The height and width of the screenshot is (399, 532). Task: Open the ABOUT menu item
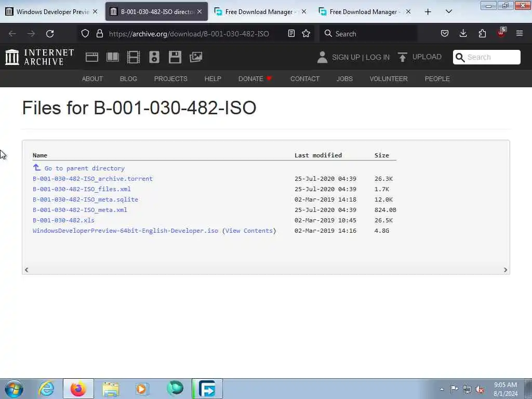(x=92, y=79)
